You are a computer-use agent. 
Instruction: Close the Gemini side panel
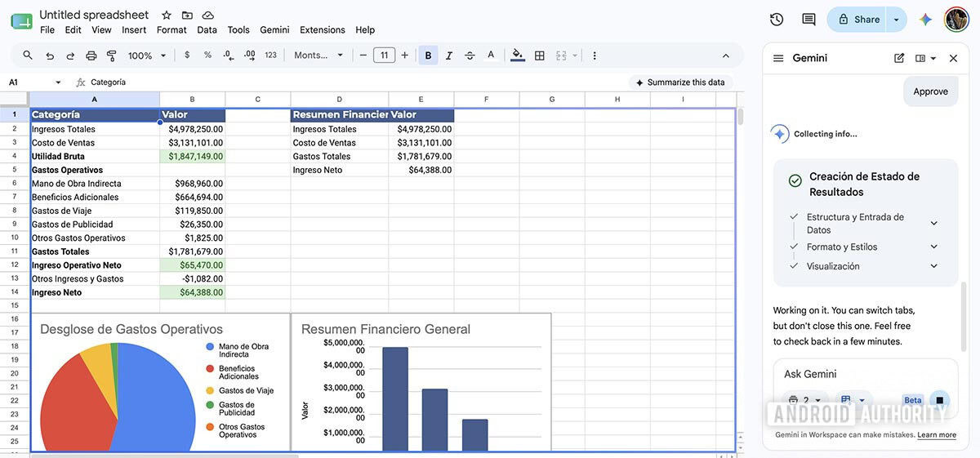(953, 59)
